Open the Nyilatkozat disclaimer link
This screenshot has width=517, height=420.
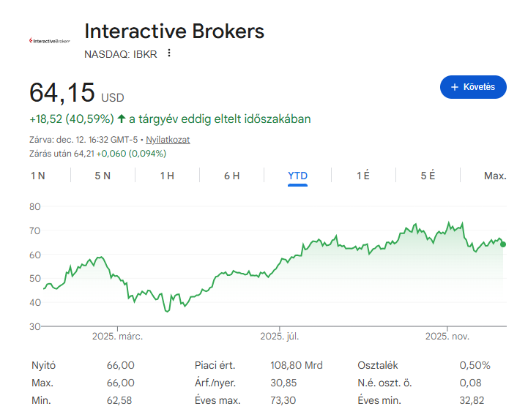point(168,139)
